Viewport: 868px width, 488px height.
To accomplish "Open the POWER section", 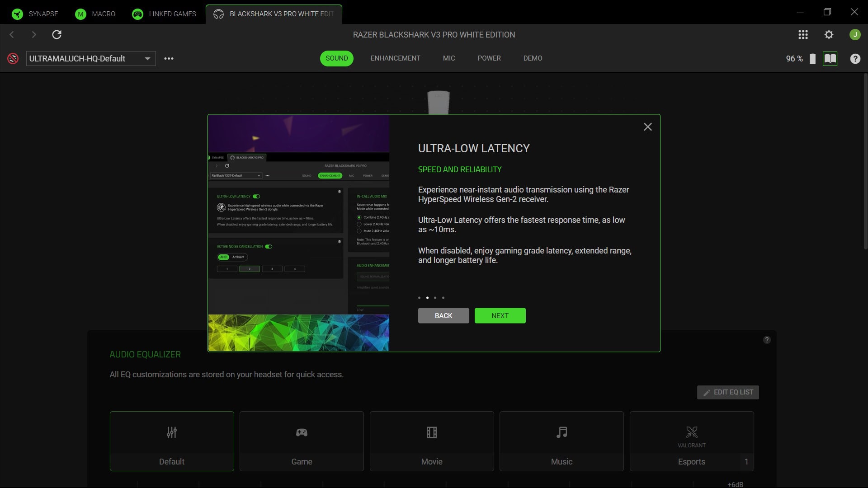I will click(x=489, y=58).
